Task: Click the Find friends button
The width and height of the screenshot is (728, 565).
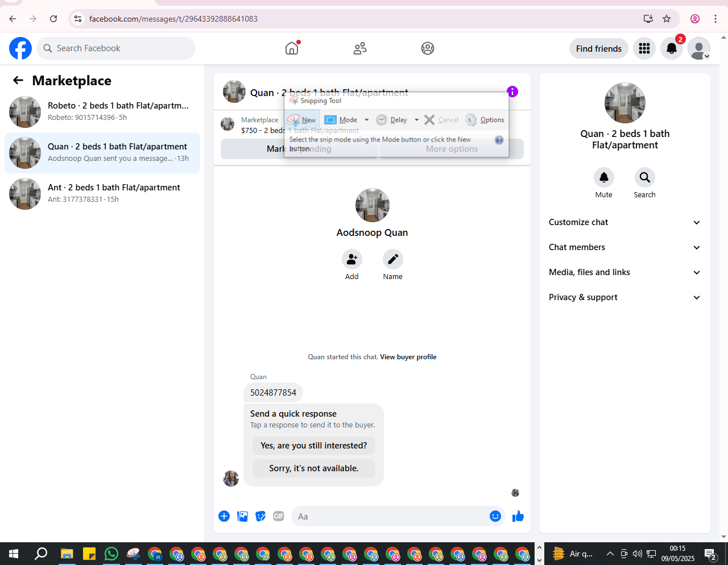Action: 599,48
